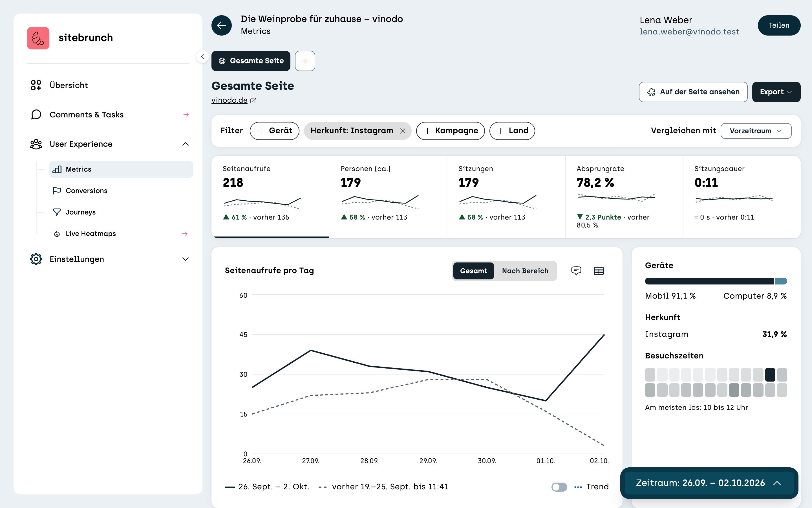Open the vinodo.de link

click(x=230, y=100)
